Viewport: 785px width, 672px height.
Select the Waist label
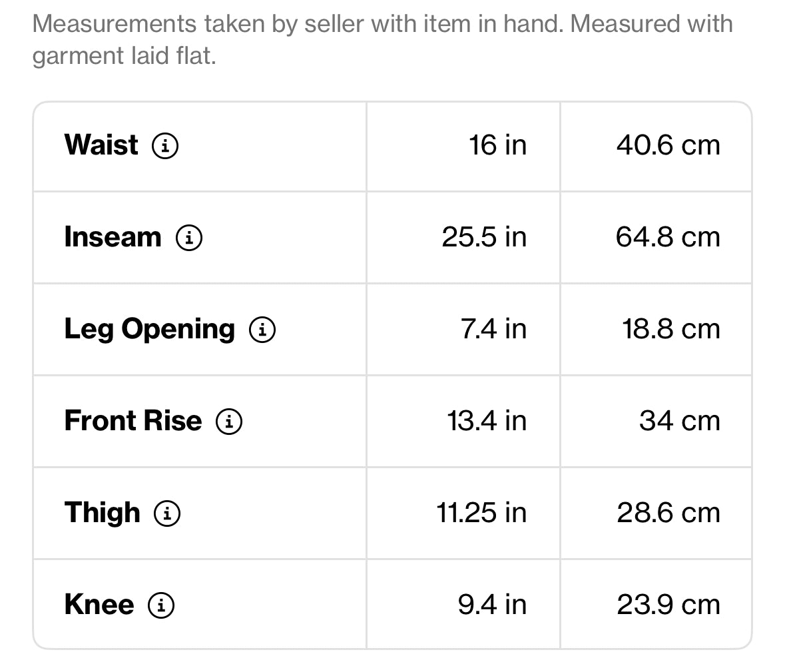[101, 145]
